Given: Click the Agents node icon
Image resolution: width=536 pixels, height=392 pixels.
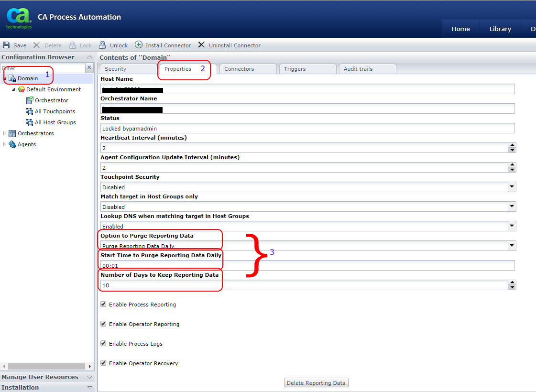Looking at the screenshot, I should (x=12, y=144).
